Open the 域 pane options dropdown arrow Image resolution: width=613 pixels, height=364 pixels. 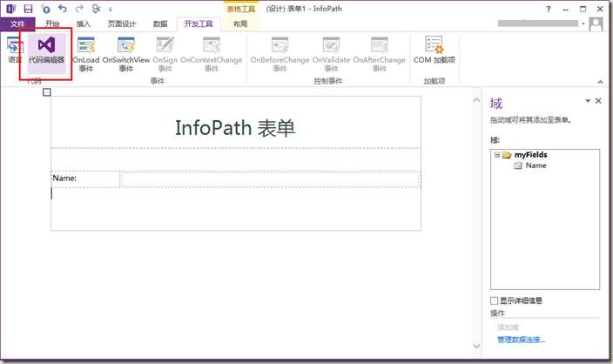point(588,101)
